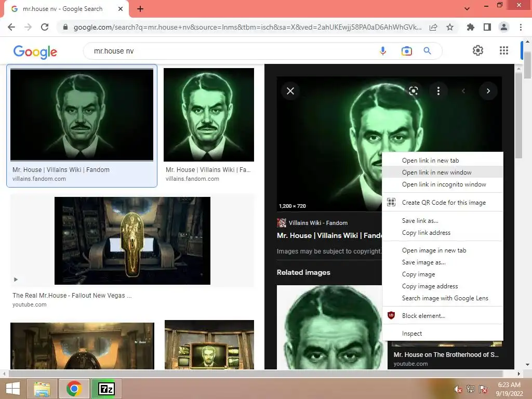Toggle the Chrome side panel icon
532x399 pixels.
tap(487, 27)
